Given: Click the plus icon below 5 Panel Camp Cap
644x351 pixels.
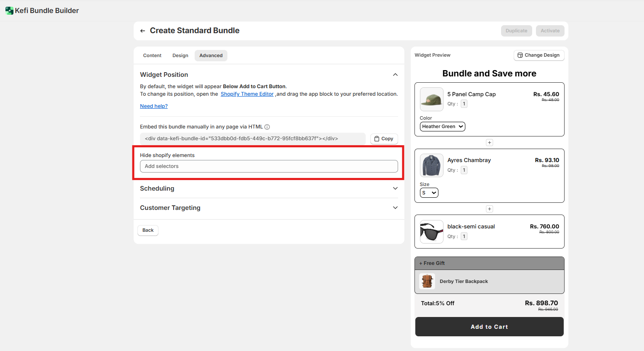Looking at the screenshot, I should (489, 143).
